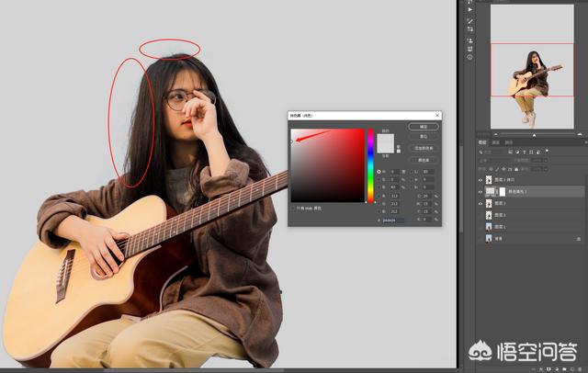588x373 pixels.
Task: Hide the color fill layer eye icon
Action: (480, 191)
